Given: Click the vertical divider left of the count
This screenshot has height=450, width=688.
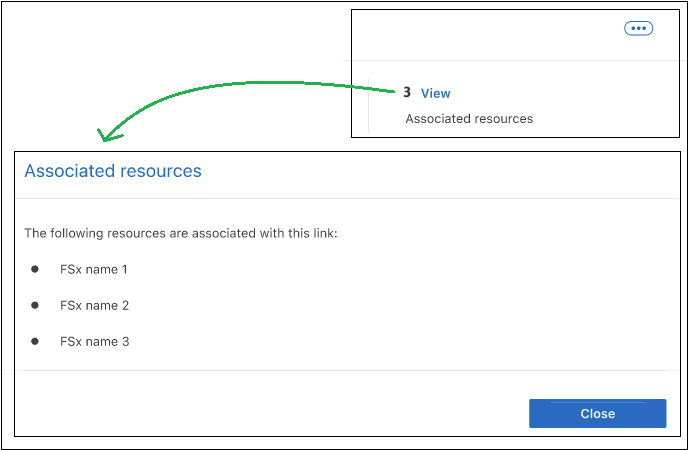Looking at the screenshot, I should pyautogui.click(x=369, y=104).
